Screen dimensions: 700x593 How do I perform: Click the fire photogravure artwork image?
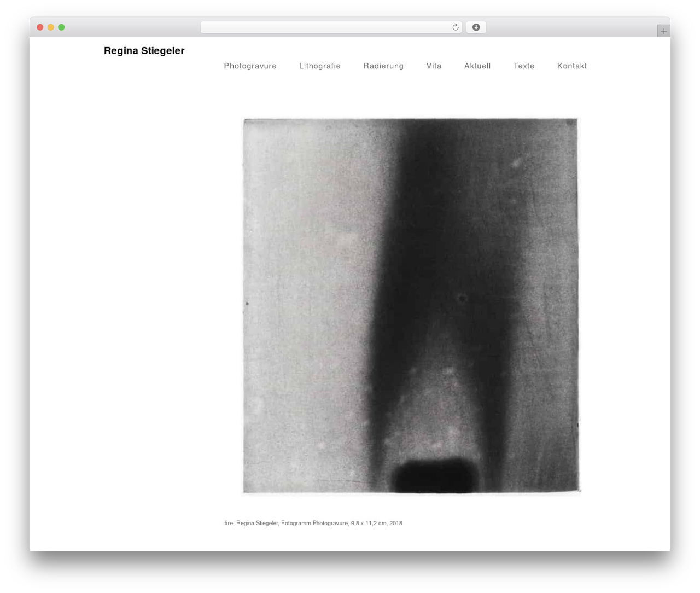point(411,306)
